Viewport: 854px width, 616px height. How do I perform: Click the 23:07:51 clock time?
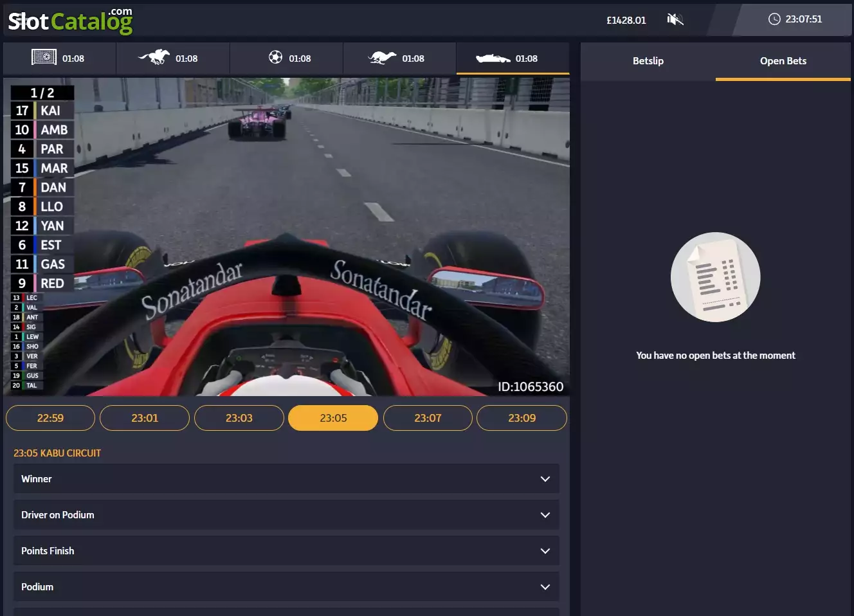pyautogui.click(x=803, y=19)
